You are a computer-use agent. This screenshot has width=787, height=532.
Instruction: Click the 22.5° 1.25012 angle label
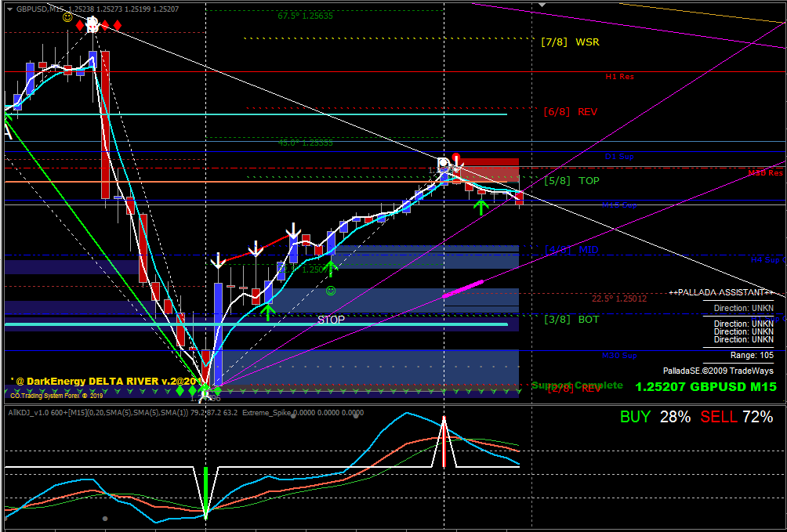(618, 299)
